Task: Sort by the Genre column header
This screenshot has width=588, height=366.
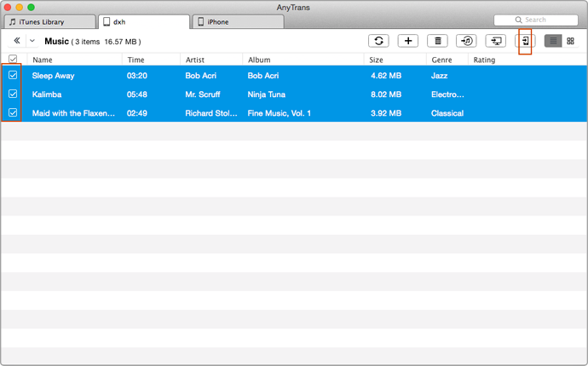Action: (x=441, y=60)
